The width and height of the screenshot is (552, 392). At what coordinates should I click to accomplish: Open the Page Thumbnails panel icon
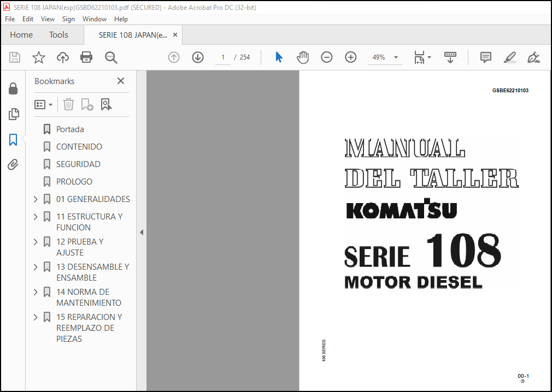pyautogui.click(x=13, y=114)
